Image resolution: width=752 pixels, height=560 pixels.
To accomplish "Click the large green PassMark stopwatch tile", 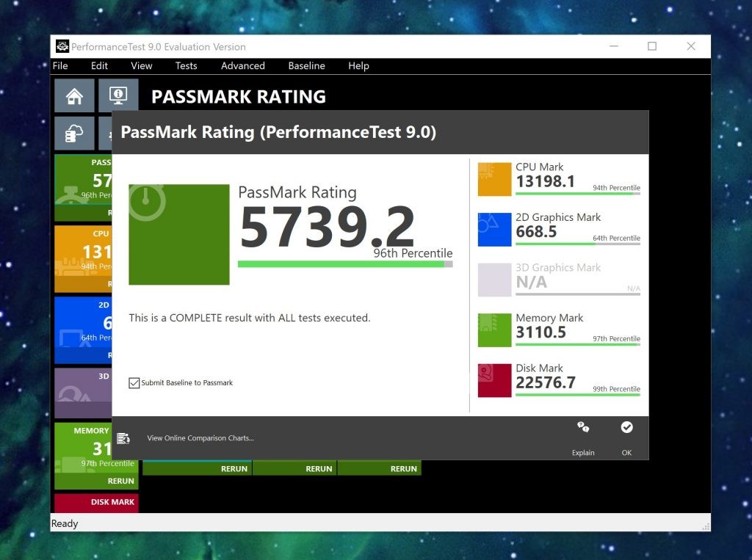I will 179,234.
